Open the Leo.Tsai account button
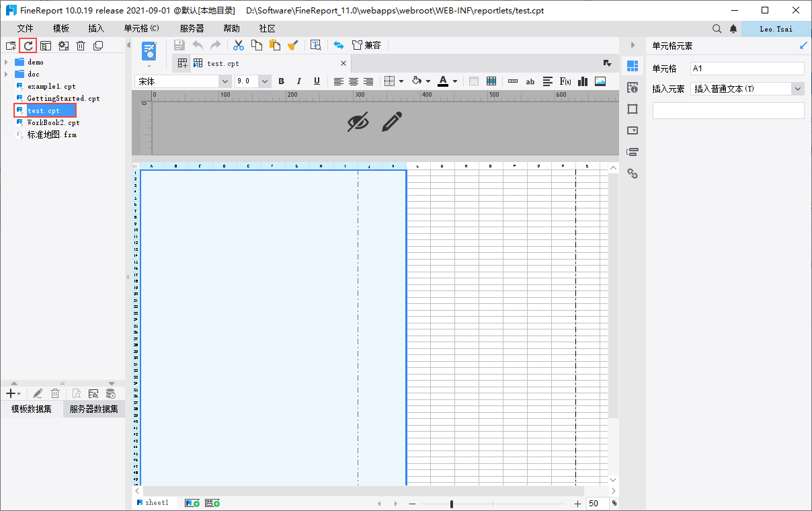 coord(776,29)
